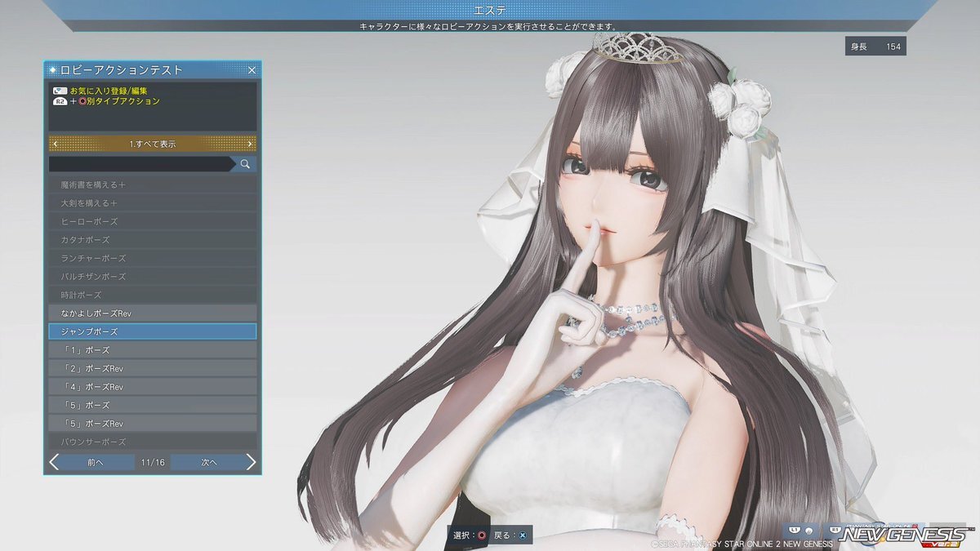Screen dimensions: 980x551
Task: Select 大剣を構える＋ from the list
Action: [153, 203]
